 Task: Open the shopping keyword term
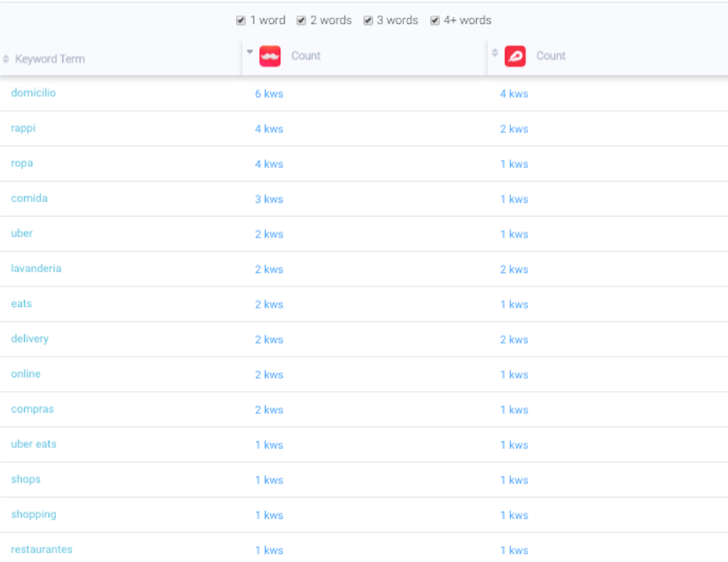pyautogui.click(x=33, y=514)
